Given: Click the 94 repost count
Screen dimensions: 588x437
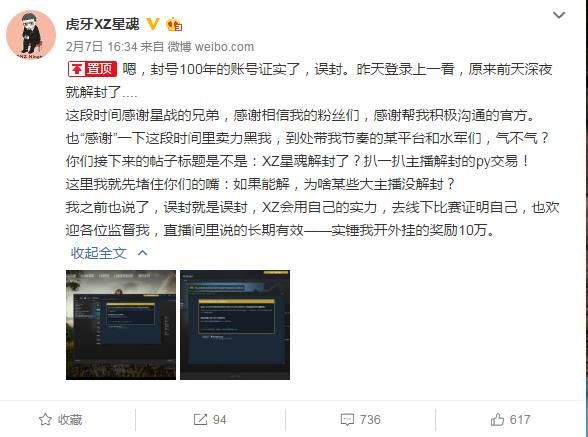Looking at the screenshot, I should [220, 420].
